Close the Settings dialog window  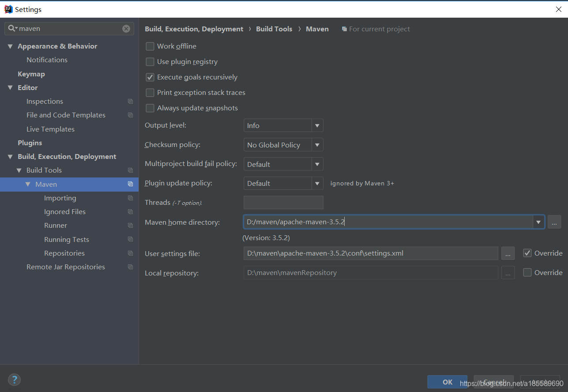pyautogui.click(x=558, y=9)
